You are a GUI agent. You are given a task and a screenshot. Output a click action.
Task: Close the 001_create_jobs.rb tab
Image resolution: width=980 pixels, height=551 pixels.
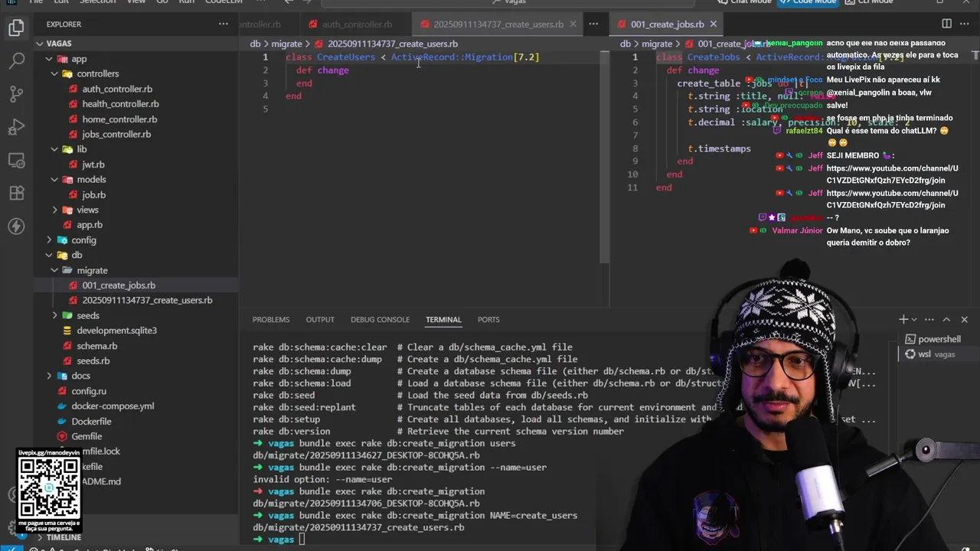713,24
